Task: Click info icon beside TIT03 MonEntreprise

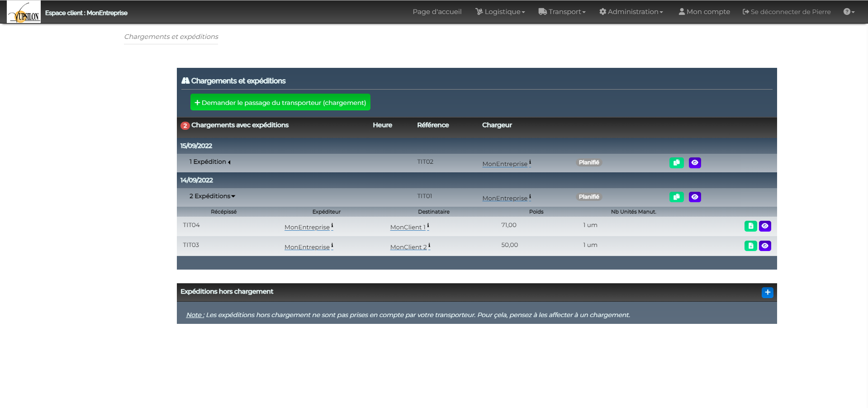Action: (332, 245)
